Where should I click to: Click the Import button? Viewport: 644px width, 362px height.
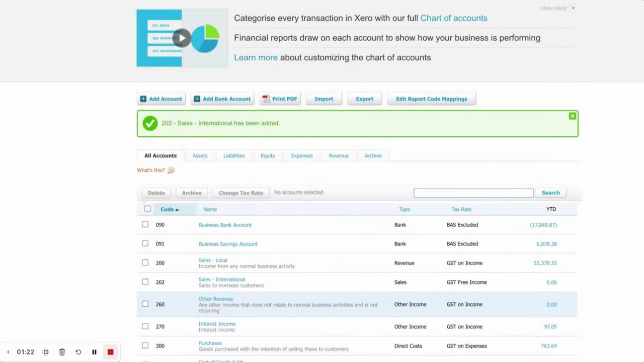[324, 99]
